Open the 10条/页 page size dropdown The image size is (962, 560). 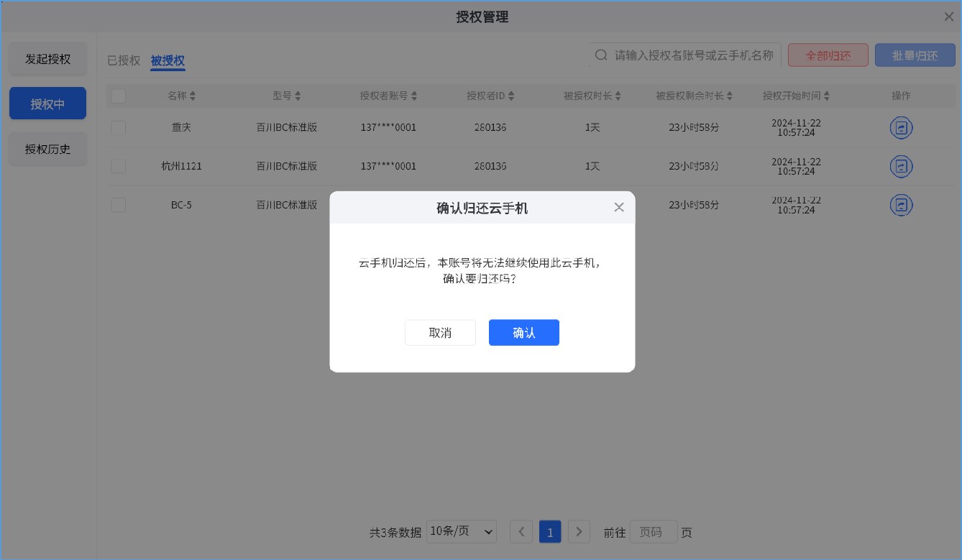[x=461, y=531]
